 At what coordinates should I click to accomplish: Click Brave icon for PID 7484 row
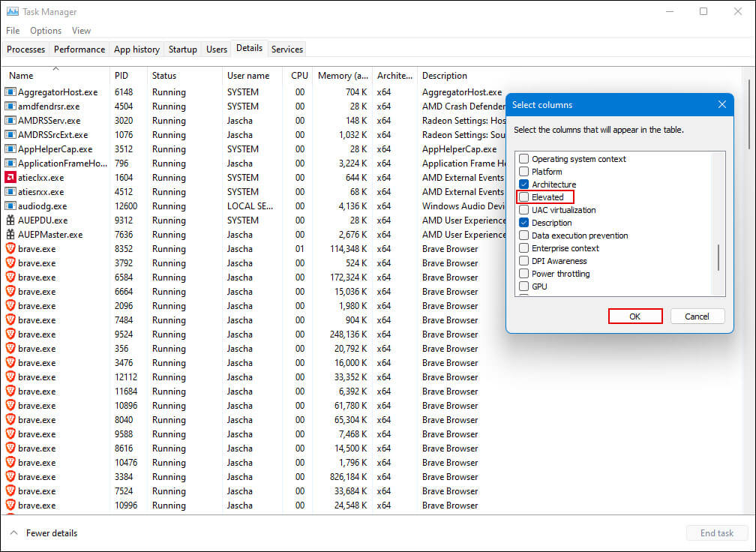[10, 319]
